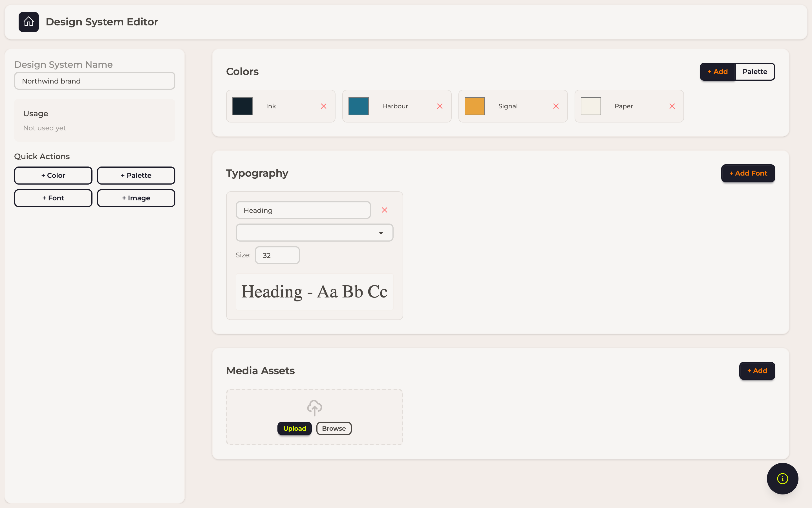Edit the Heading font name field
Screen dimensions: 812x508
[303, 210]
